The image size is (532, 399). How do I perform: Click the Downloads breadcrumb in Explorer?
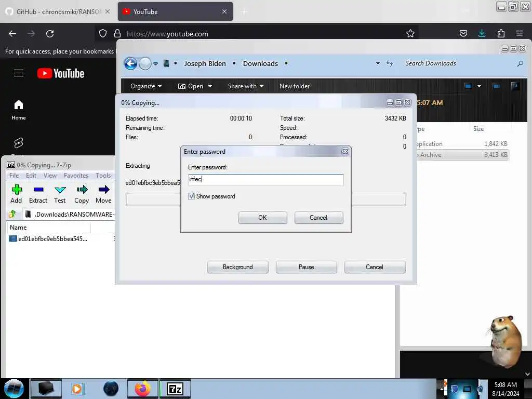pyautogui.click(x=260, y=63)
